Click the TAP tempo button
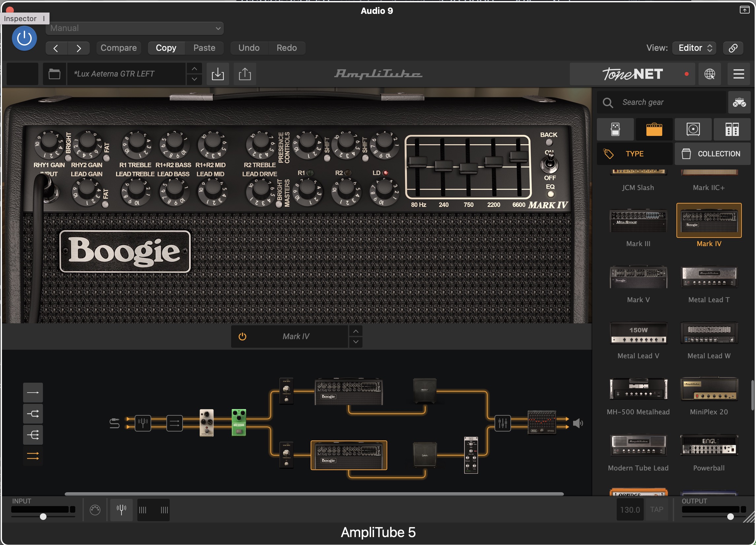This screenshot has width=756, height=545. [656, 510]
